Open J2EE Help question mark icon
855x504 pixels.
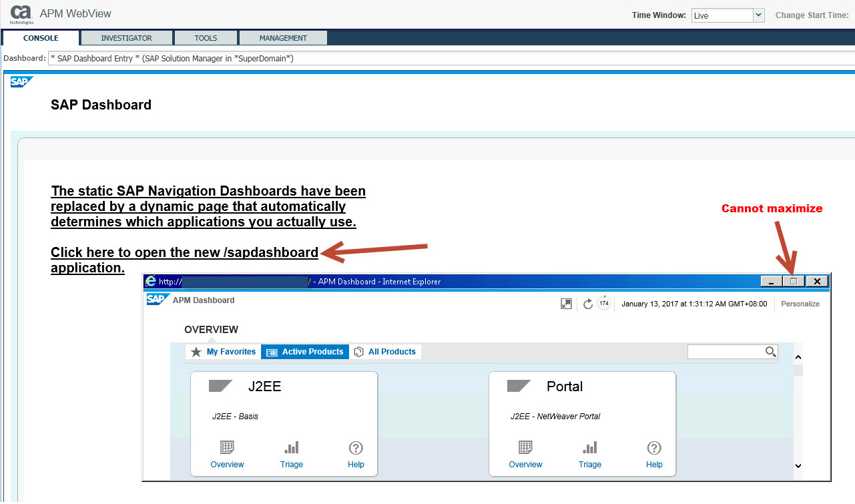point(356,447)
